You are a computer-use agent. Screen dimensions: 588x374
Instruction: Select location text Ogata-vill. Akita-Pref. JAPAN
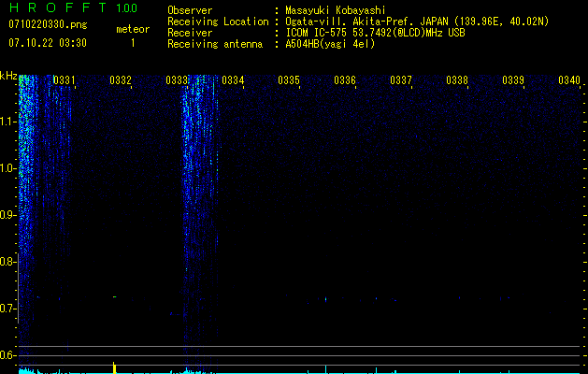pyautogui.click(x=366, y=22)
